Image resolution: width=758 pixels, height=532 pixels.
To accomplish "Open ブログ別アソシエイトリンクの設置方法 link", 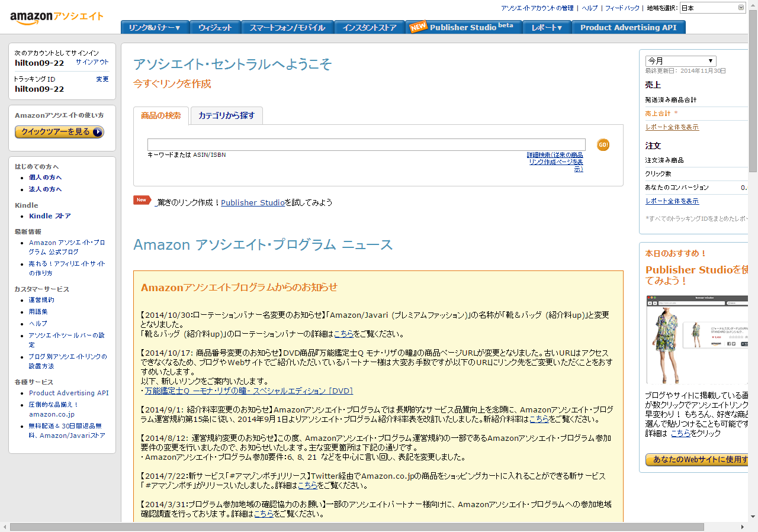I will point(68,362).
